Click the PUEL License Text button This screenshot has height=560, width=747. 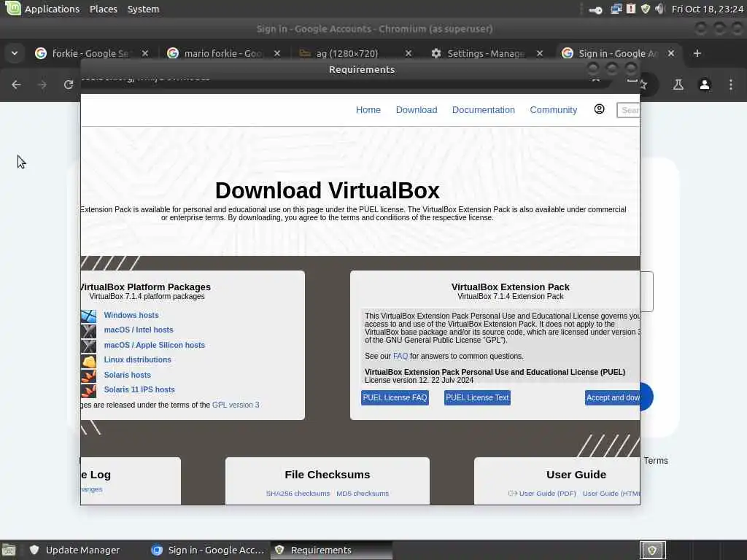(477, 397)
